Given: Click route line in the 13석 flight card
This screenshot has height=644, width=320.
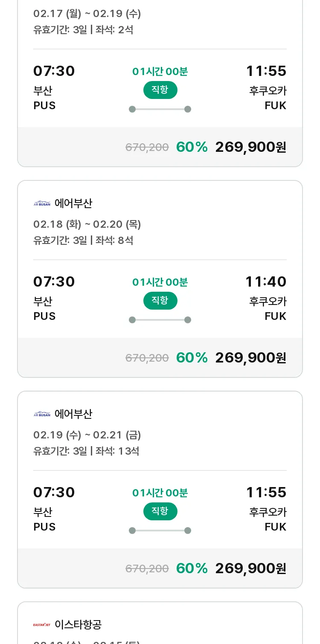Looking at the screenshot, I should (x=160, y=531).
